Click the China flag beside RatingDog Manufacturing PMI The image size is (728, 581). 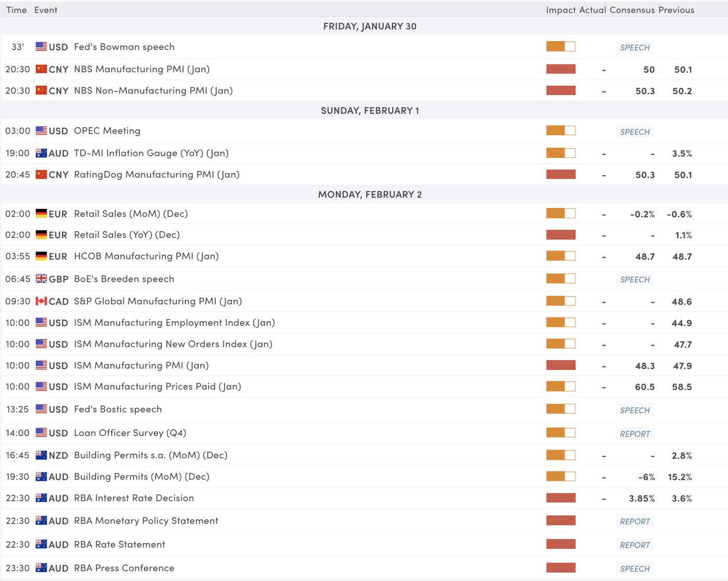coord(41,174)
